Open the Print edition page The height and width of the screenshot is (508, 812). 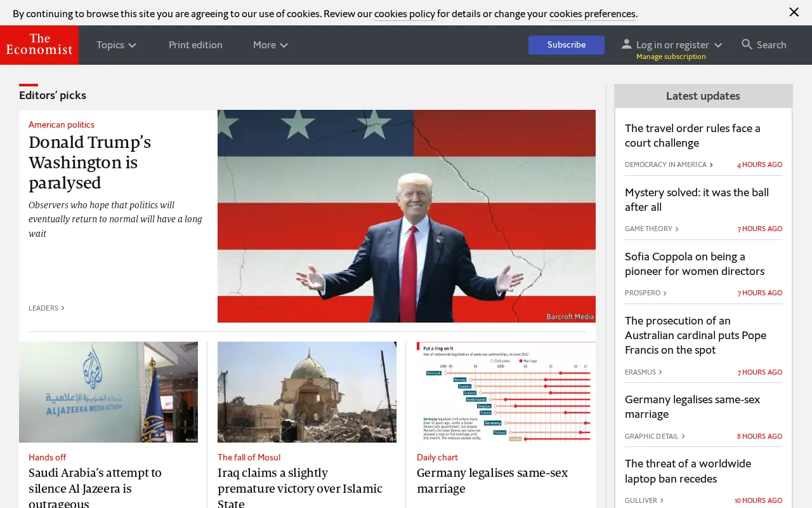click(195, 45)
